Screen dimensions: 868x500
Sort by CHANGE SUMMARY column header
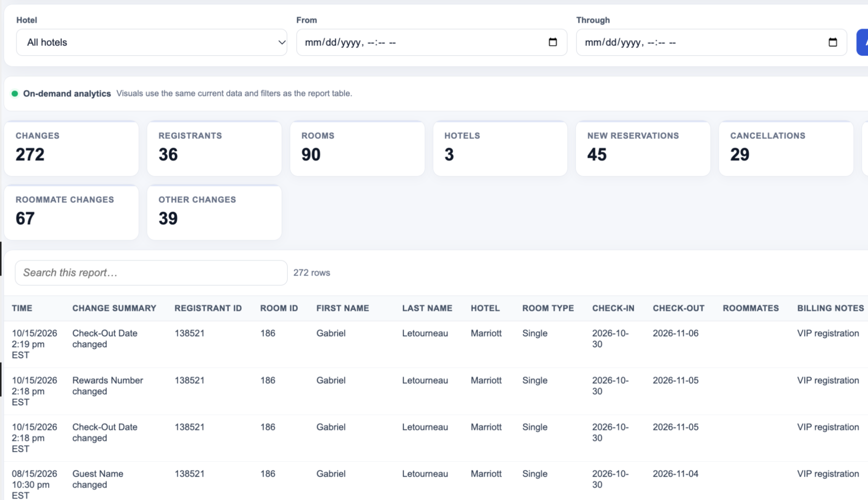tap(114, 308)
